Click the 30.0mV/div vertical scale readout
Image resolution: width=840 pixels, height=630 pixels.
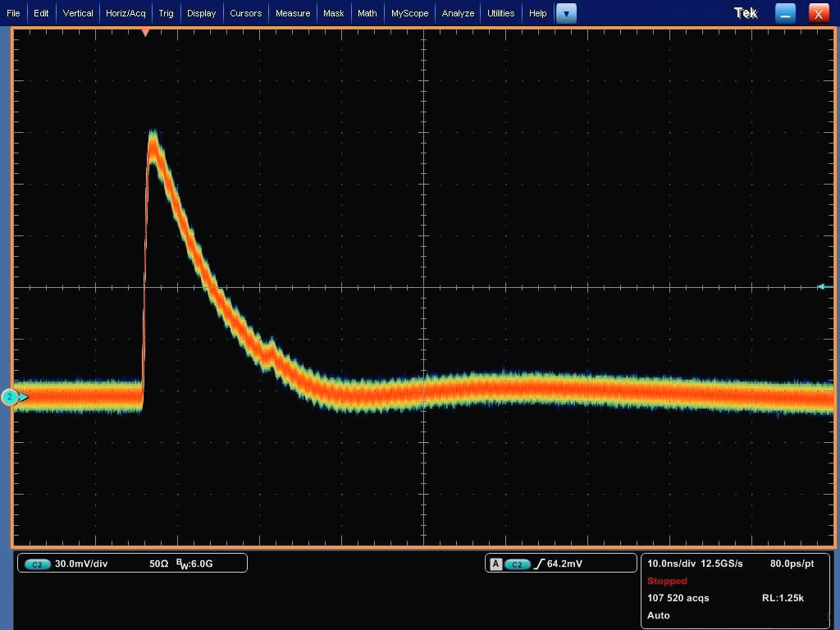click(81, 564)
